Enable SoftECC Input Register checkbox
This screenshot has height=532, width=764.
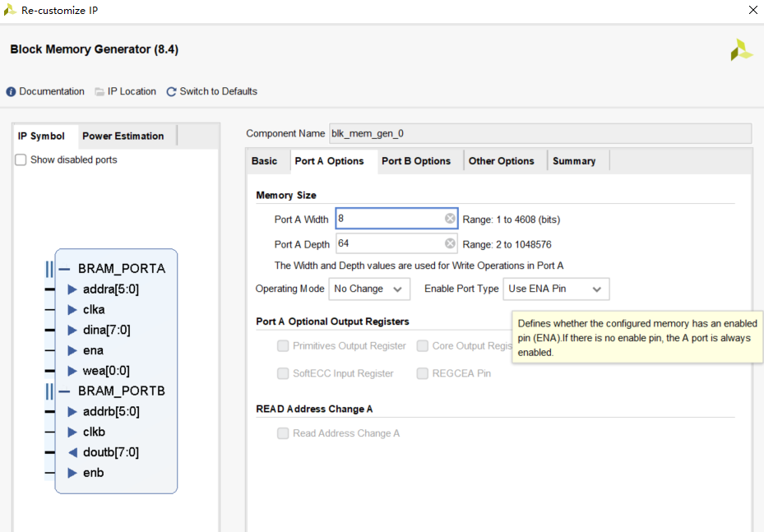pyautogui.click(x=283, y=373)
